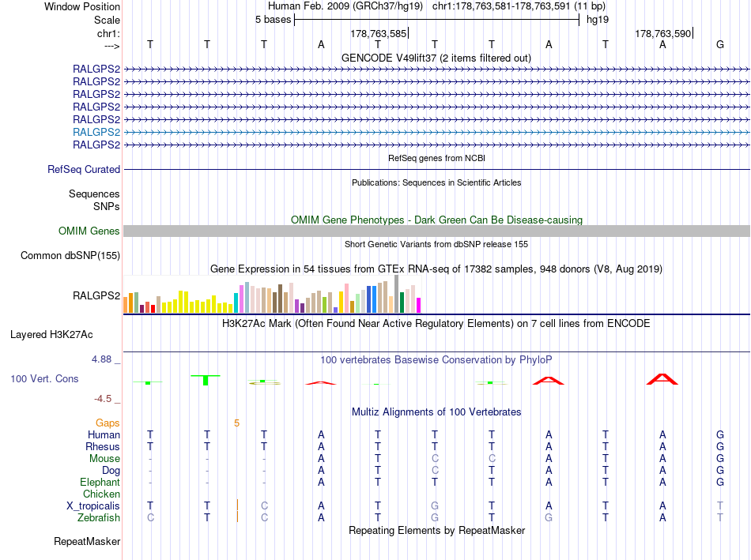The image size is (751, 560).
Task: Select the Human alignment row label
Action: [104, 435]
